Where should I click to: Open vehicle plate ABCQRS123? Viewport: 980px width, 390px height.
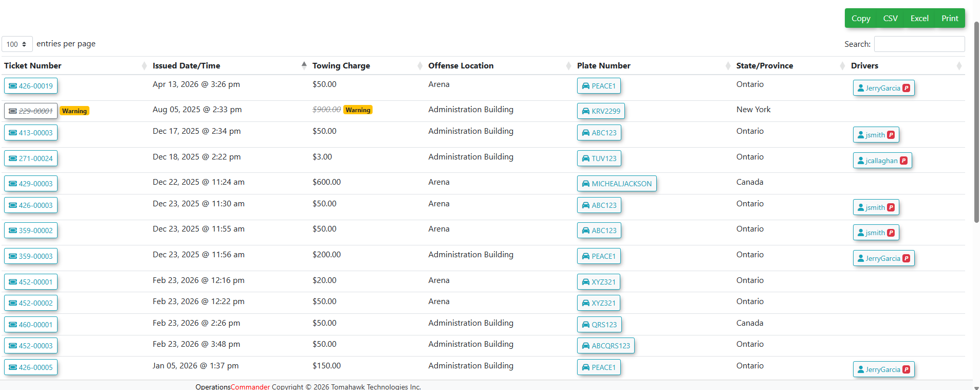605,346
